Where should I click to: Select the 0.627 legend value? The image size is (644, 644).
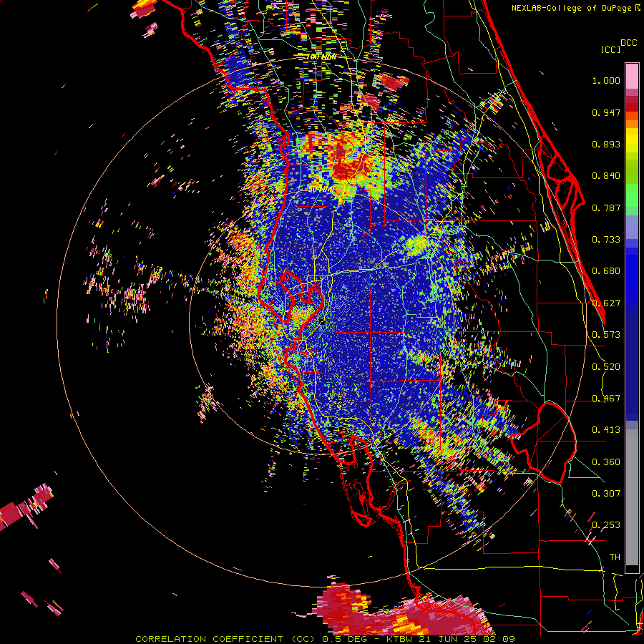point(606,303)
